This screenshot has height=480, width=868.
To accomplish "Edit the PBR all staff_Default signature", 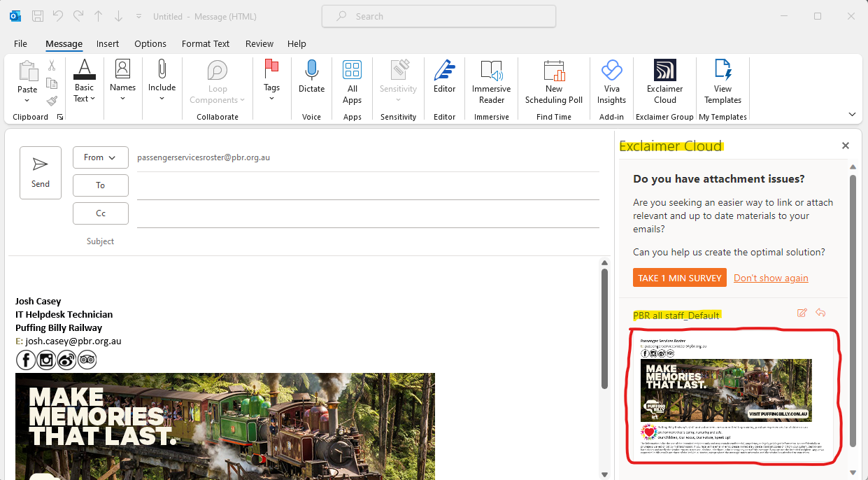I will click(802, 313).
